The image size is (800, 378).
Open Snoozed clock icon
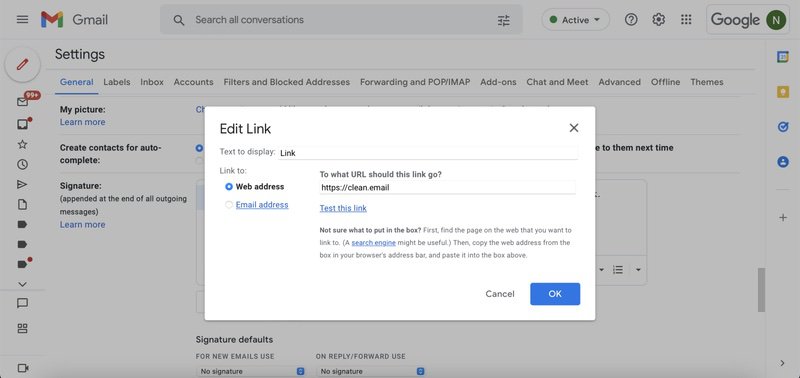22,164
